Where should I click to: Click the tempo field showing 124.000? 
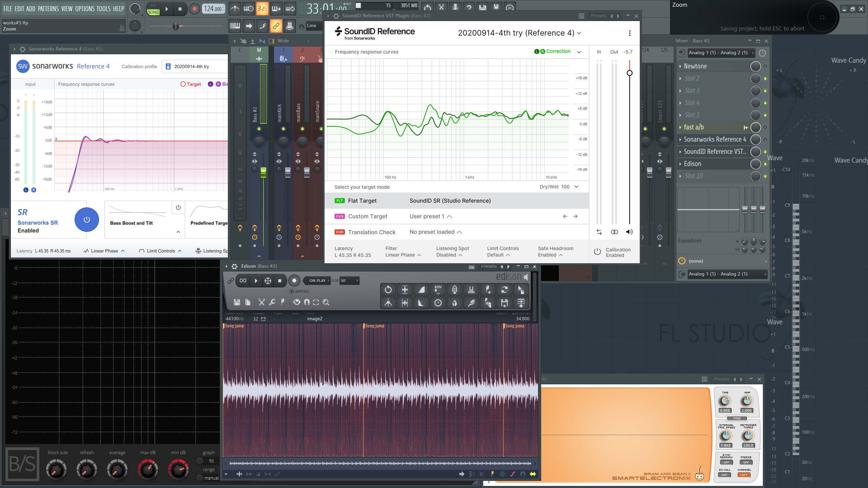coord(213,9)
